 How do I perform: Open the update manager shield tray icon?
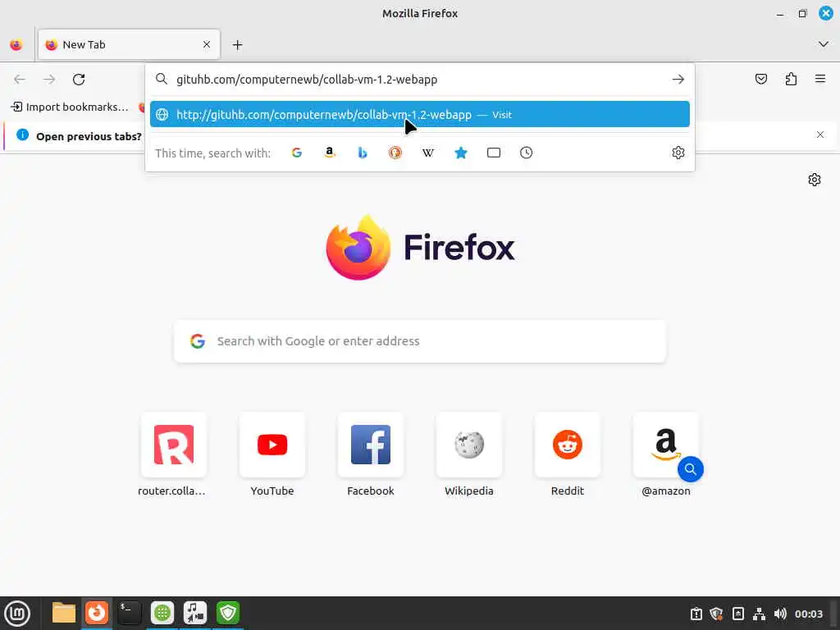tap(716, 614)
